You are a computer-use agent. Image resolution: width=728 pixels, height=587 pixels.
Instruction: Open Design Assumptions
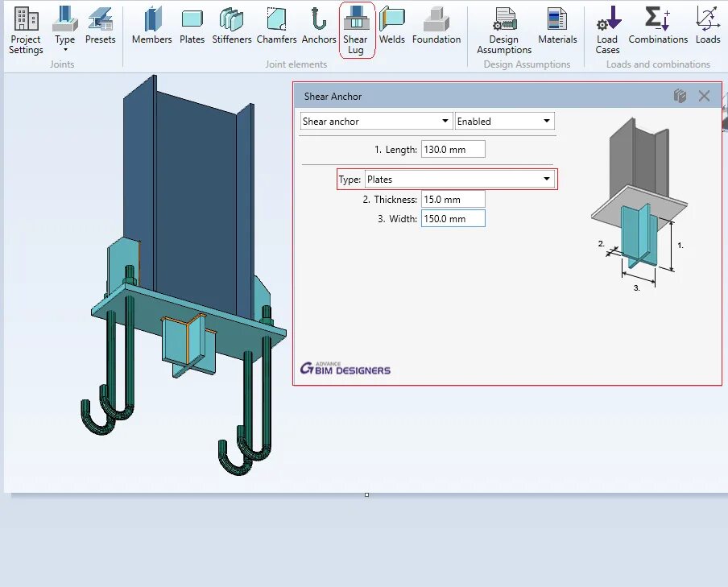[504, 31]
